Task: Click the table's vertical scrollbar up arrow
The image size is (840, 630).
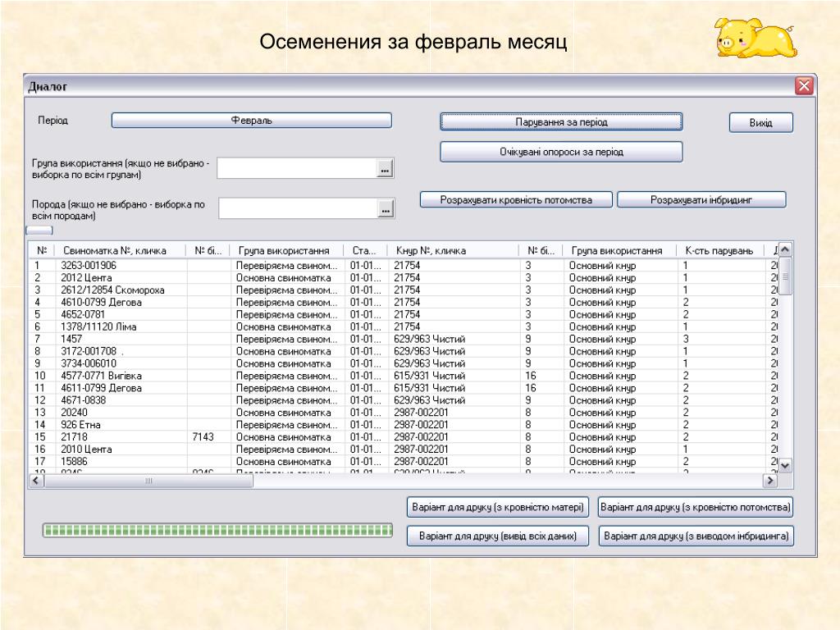Action: (x=785, y=249)
